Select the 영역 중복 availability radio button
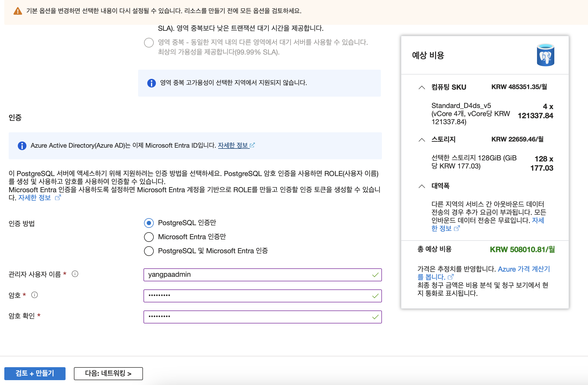The width and height of the screenshot is (588, 385). [x=149, y=43]
